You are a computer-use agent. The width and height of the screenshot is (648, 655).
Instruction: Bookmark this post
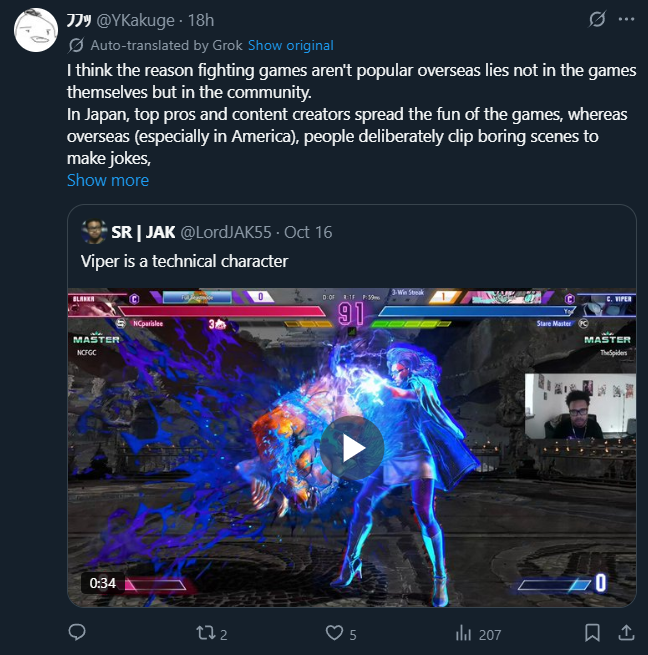[x=592, y=633]
